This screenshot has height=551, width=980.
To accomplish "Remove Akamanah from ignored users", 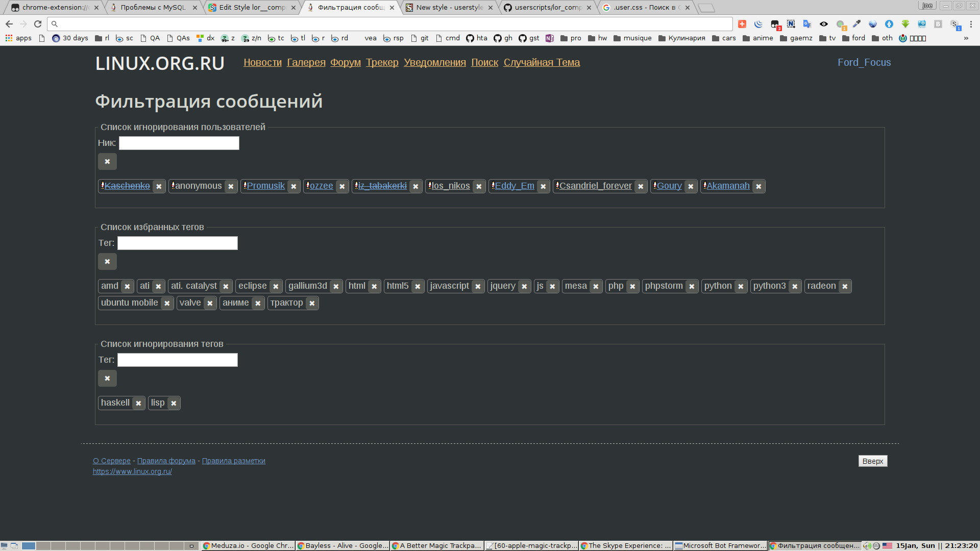I will pyautogui.click(x=758, y=187).
